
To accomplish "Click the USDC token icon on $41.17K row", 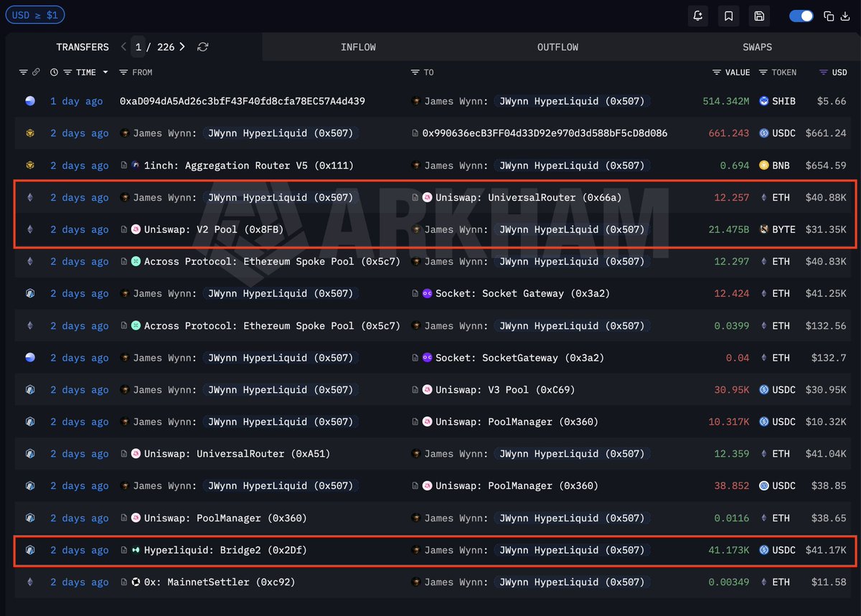I will point(764,550).
